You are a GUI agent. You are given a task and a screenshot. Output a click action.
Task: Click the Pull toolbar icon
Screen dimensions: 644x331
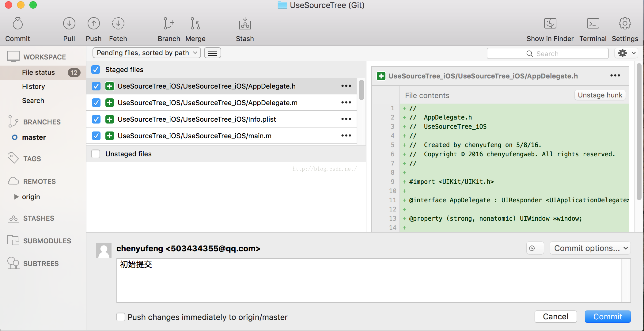coord(69,24)
